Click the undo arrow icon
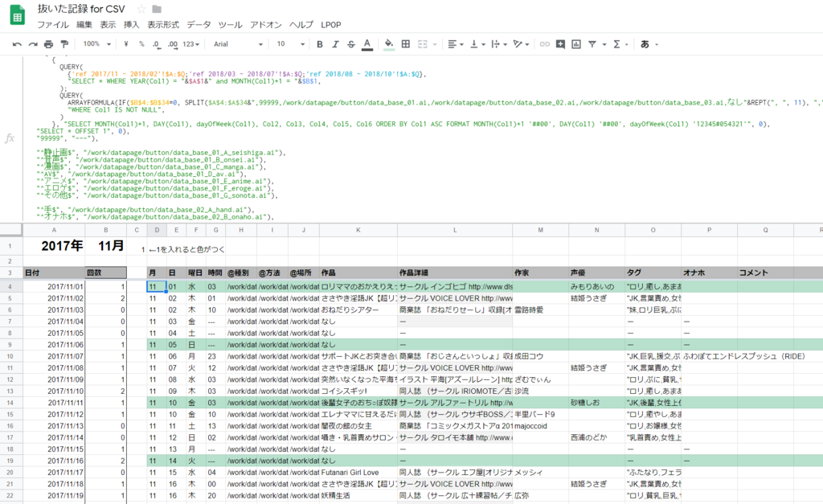Viewport: 823px width, 504px height. (17, 44)
